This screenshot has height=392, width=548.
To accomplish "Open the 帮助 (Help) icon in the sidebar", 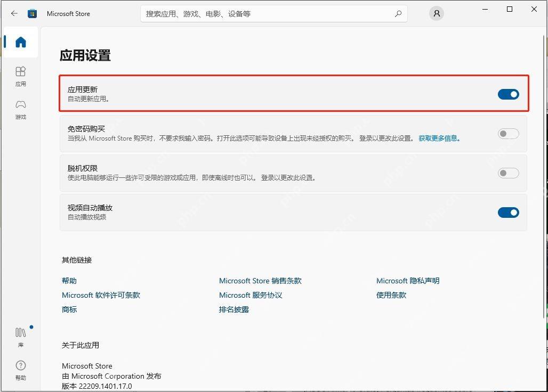I will 21,370.
